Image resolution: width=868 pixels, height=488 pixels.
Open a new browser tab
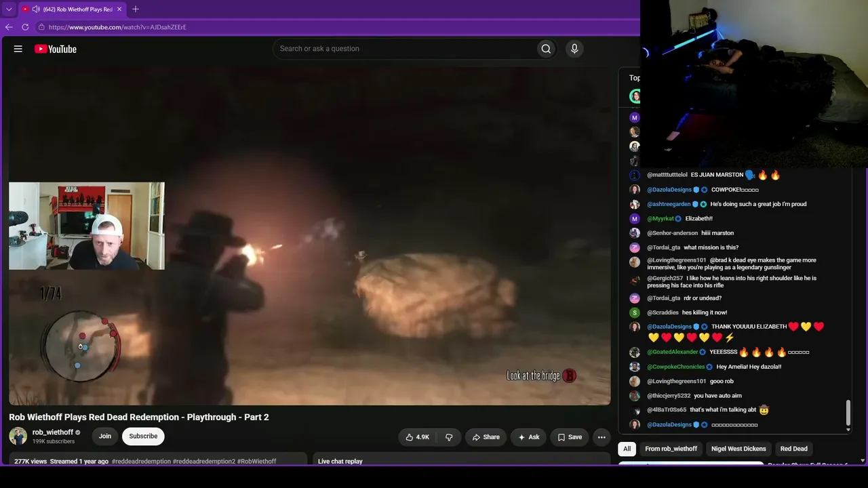click(x=136, y=9)
